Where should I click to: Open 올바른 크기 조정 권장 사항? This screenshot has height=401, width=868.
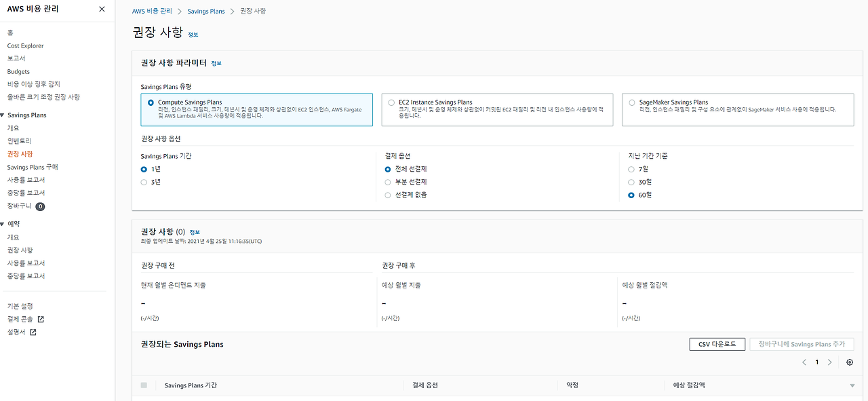click(x=43, y=97)
